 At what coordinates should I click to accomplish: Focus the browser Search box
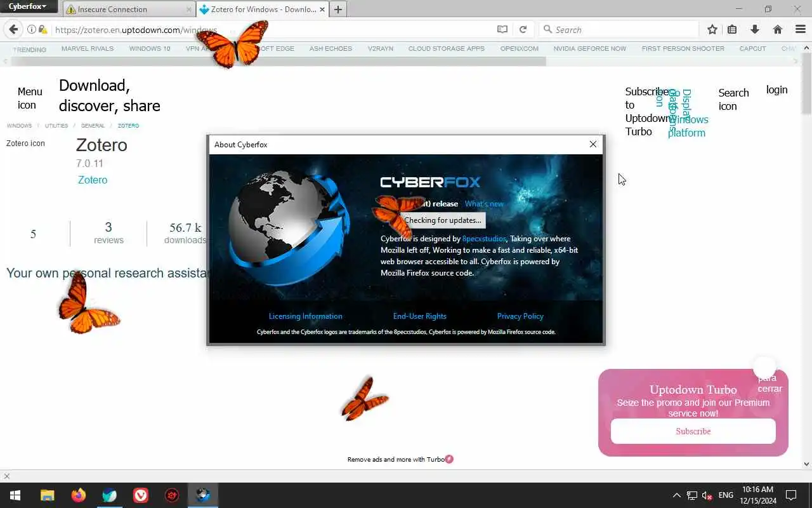click(x=619, y=30)
